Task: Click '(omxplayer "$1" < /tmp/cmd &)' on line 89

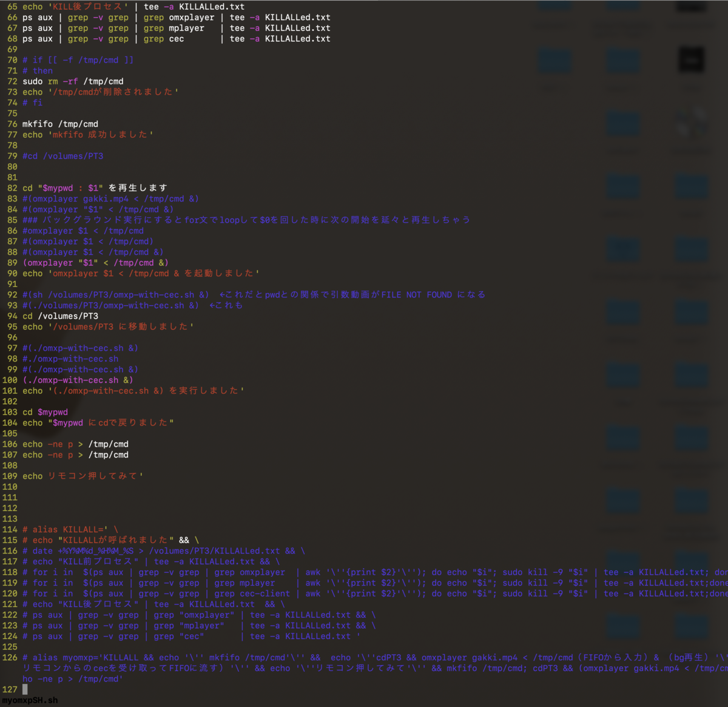Action: [96, 263]
